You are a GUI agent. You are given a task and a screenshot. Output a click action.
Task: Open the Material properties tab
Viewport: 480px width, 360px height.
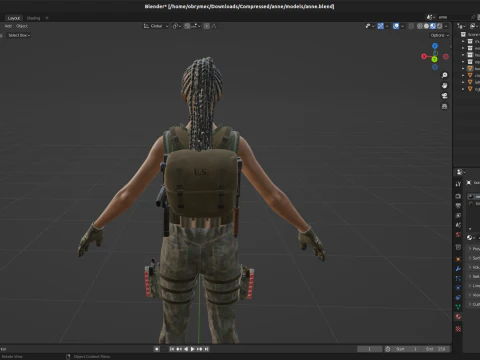click(458, 316)
